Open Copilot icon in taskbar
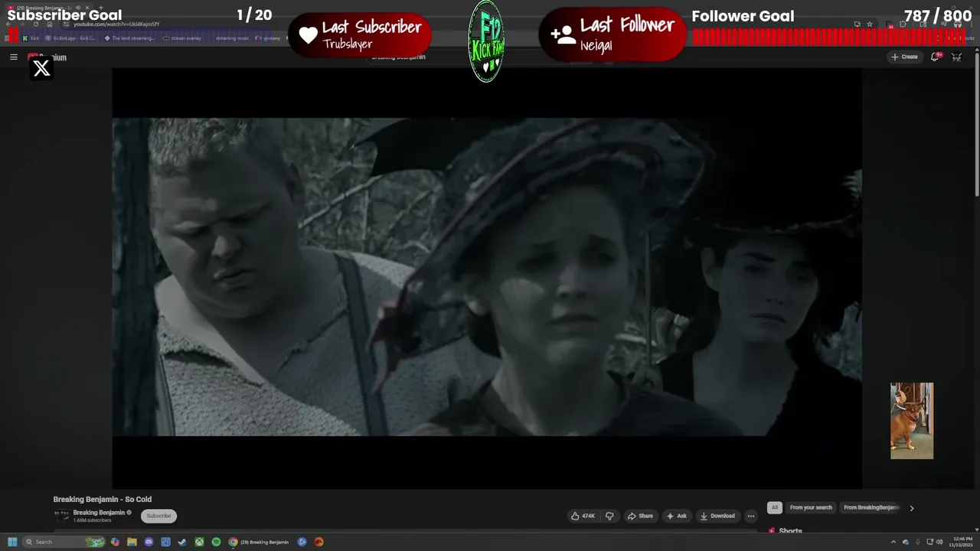Image resolution: width=980 pixels, height=551 pixels. click(115, 542)
